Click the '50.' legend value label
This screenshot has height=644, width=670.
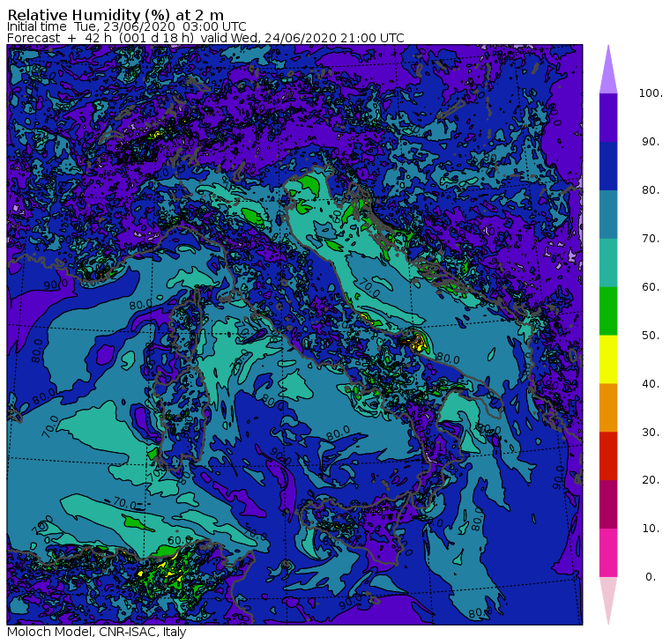point(651,335)
